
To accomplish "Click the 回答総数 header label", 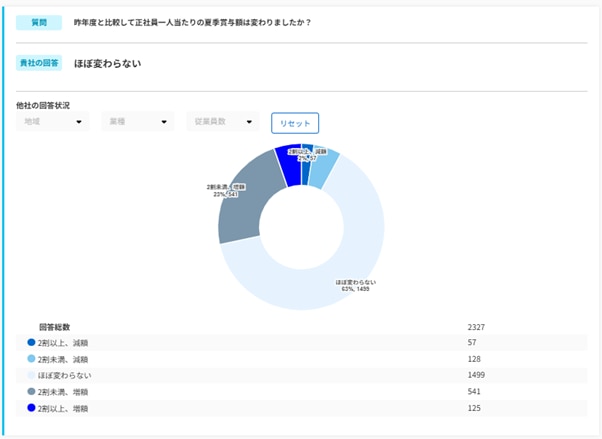I will click(x=55, y=327).
